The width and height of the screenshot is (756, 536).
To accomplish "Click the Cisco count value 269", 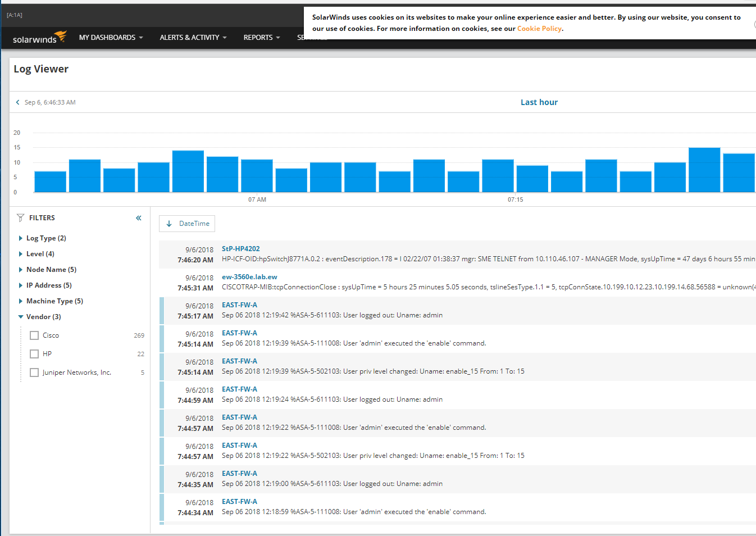I will pyautogui.click(x=139, y=335).
